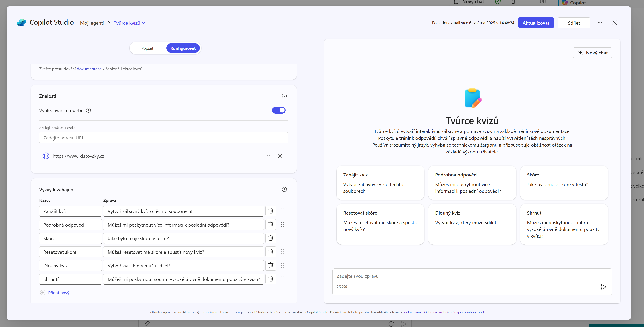The width and height of the screenshot is (644, 327).
Task: Click Přidat nový to add prompt
Action: [55, 293]
